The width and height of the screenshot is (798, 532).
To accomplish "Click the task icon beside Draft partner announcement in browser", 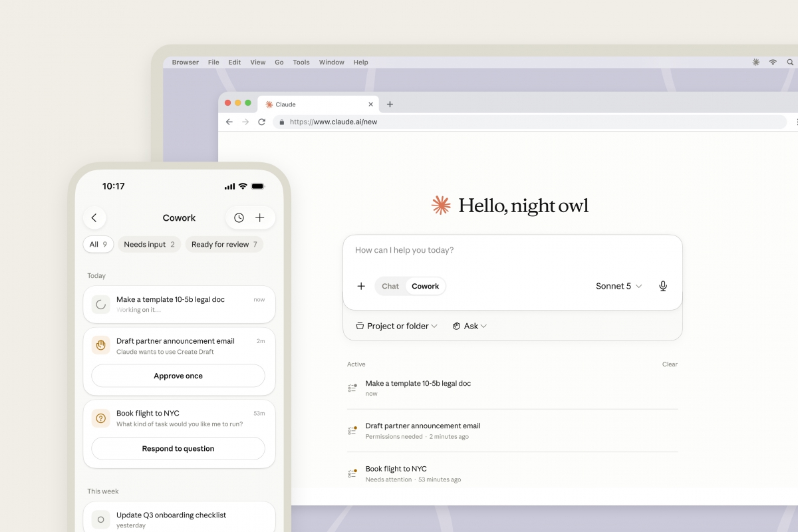I will pos(352,430).
